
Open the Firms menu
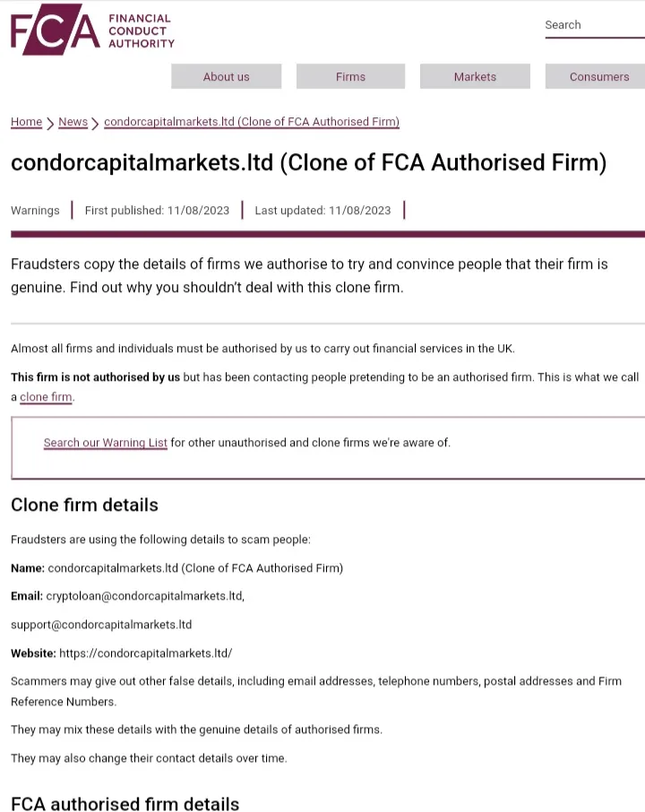pos(350,77)
